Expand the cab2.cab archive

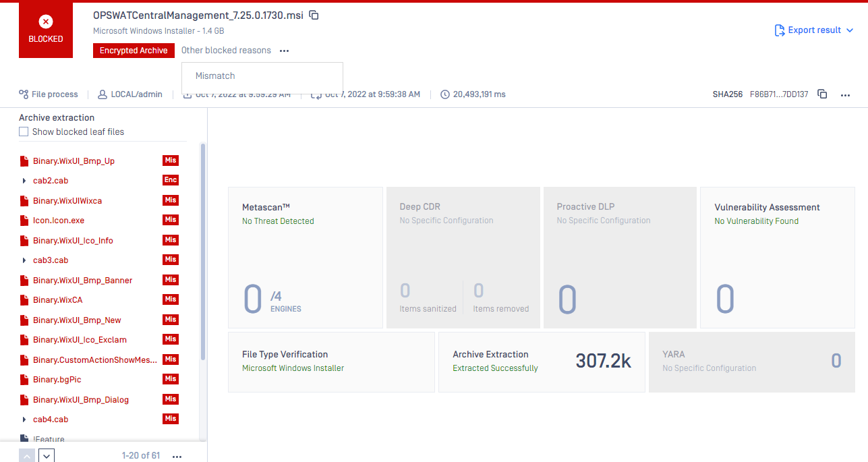24,181
